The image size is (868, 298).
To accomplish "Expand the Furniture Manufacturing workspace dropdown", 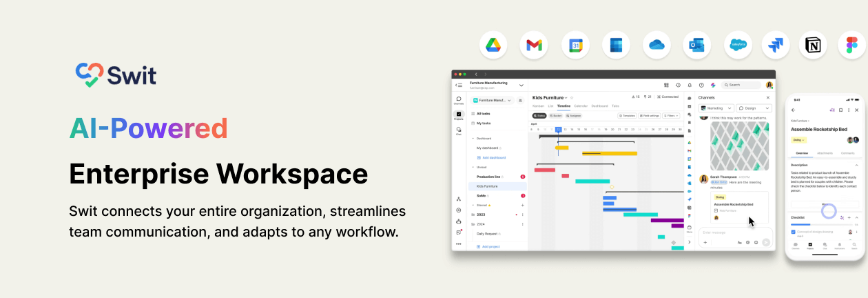I will 521,85.
